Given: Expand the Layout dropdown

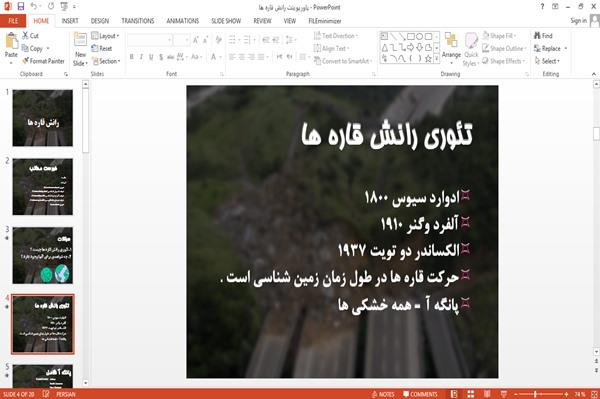Looking at the screenshot, I should click(x=105, y=36).
